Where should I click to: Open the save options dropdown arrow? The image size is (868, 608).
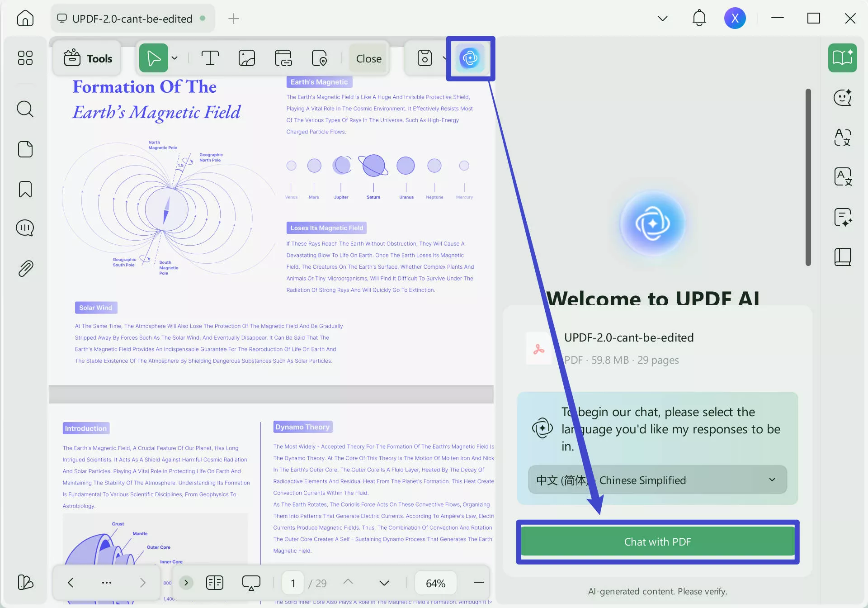pyautogui.click(x=444, y=58)
